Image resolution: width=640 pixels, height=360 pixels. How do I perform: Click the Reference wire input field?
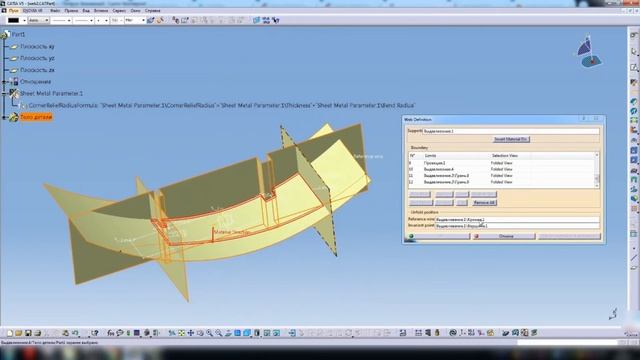(x=517, y=219)
